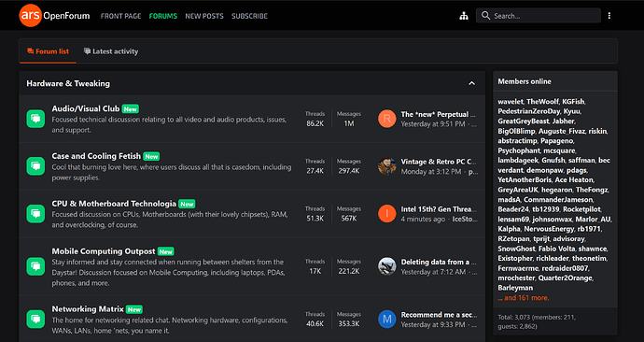Open member YetAnotherBoris's profile

525,180
